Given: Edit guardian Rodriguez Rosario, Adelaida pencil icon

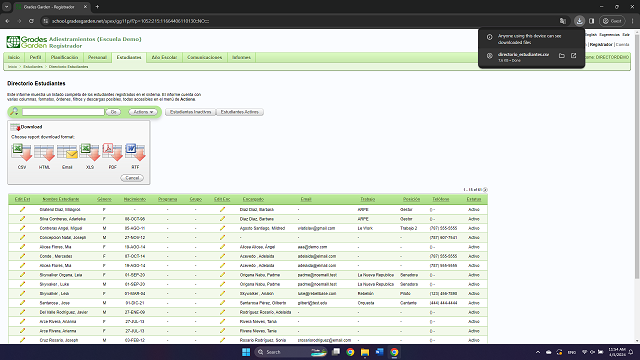Looking at the screenshot, I should point(222,312).
